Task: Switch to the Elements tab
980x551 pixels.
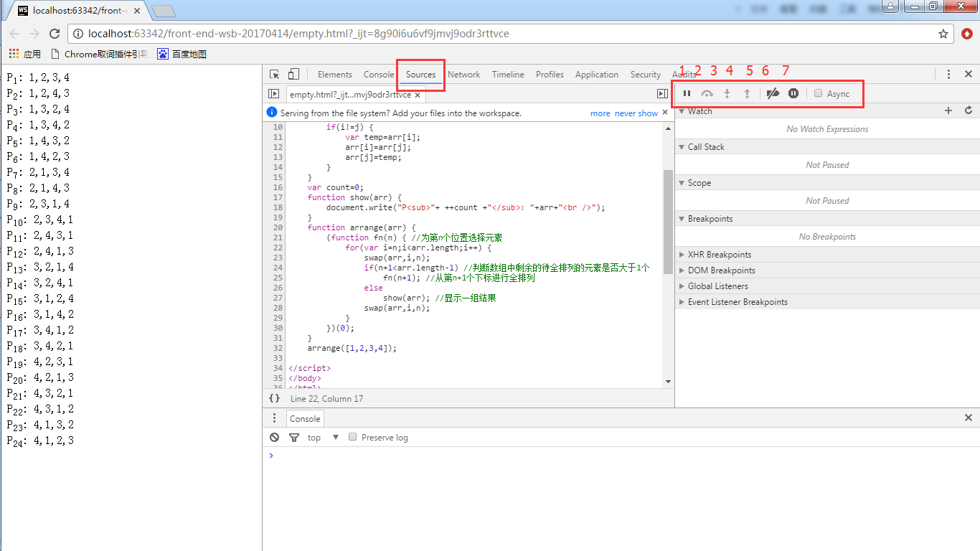Action: point(335,75)
